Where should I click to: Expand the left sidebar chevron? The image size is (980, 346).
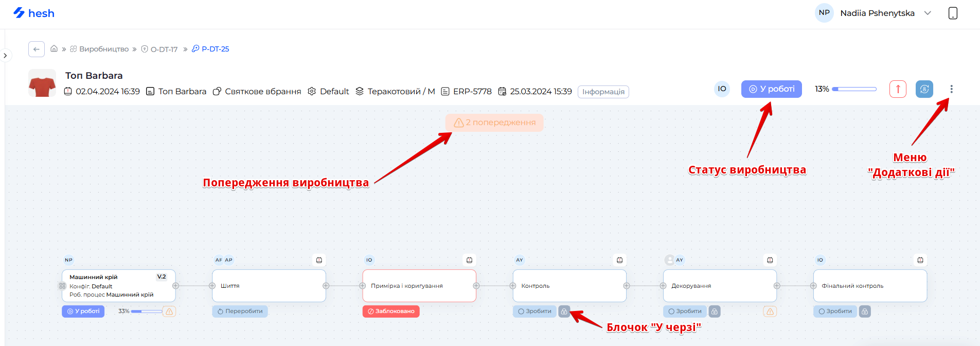[5, 56]
